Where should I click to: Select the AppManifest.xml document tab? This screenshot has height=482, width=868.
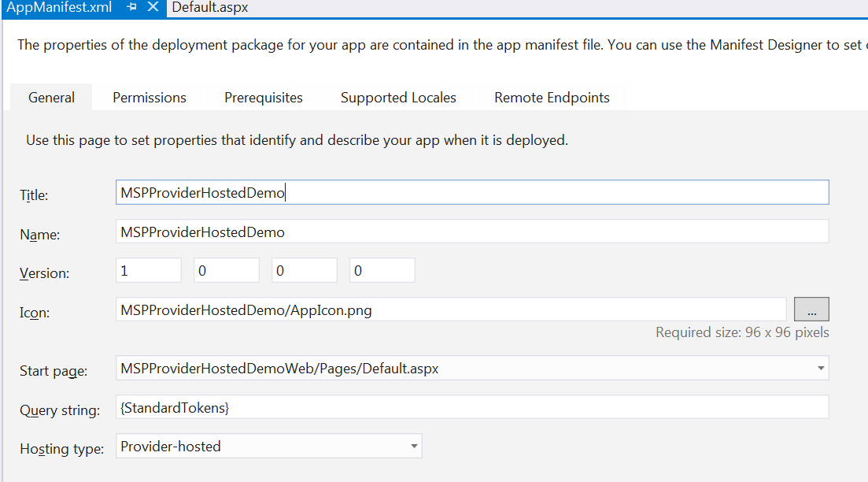[59, 7]
